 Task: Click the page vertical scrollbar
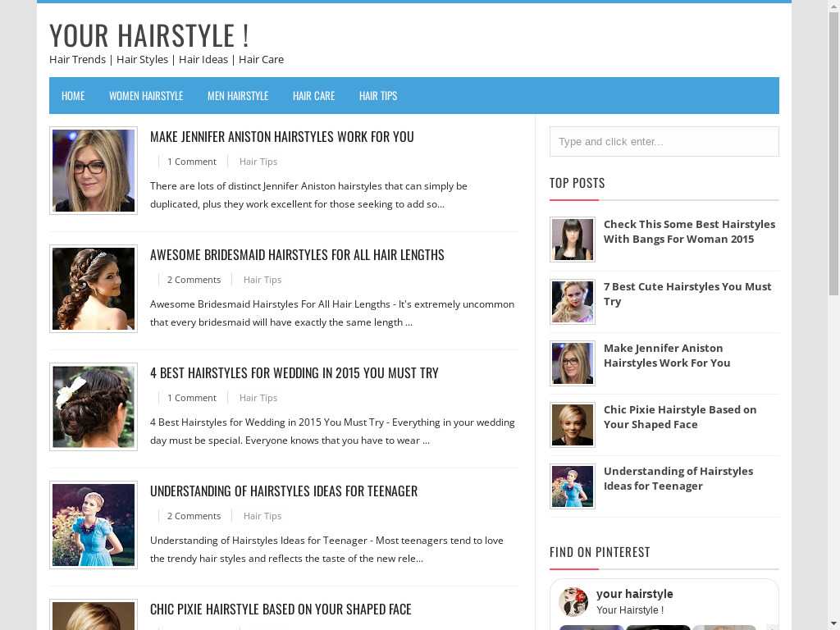pyautogui.click(x=833, y=164)
